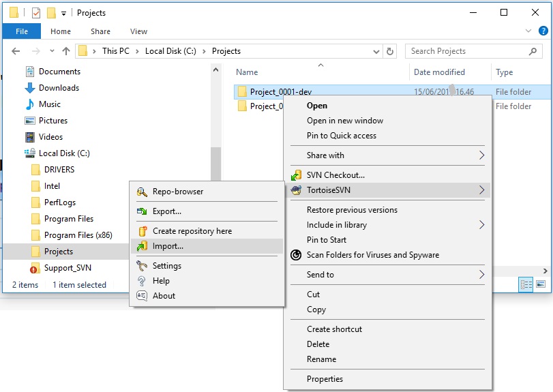Click the TortoiseSVN turtle icon
This screenshot has width=553, height=392.
296,190
